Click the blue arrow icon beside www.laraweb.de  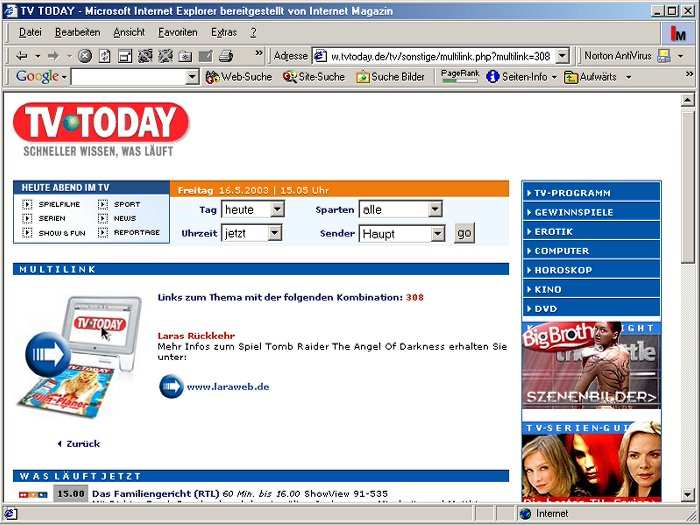171,386
